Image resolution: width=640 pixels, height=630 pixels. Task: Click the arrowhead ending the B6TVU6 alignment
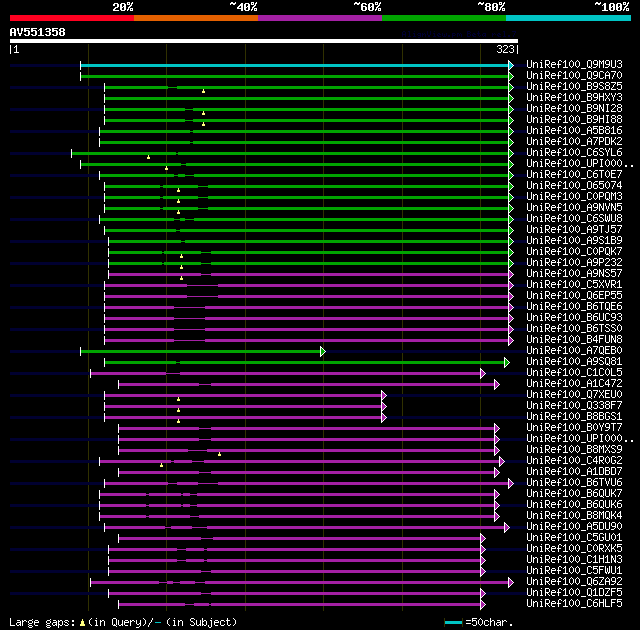coord(511,484)
